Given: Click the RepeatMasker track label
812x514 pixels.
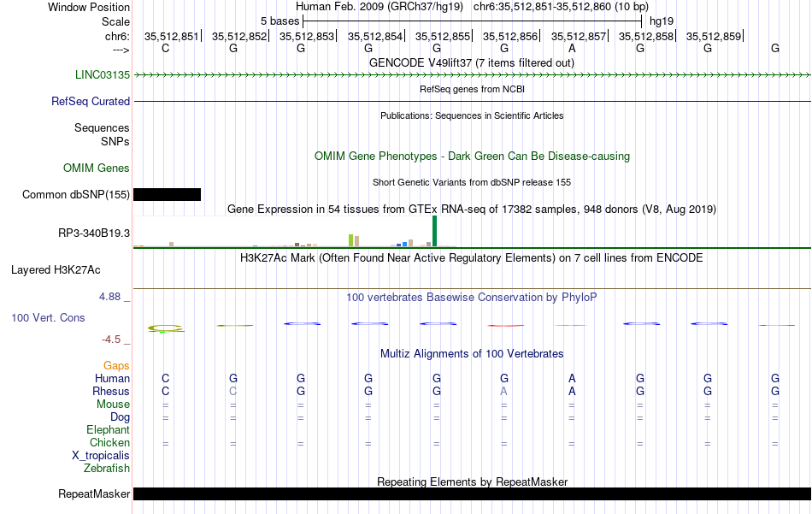Looking at the screenshot, I should 94,493.
